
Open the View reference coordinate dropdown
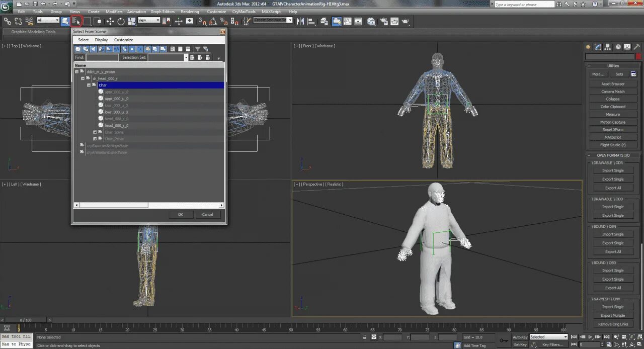149,20
